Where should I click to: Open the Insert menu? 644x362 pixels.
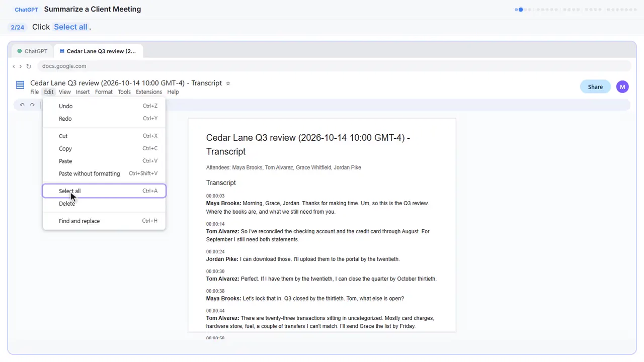83,92
